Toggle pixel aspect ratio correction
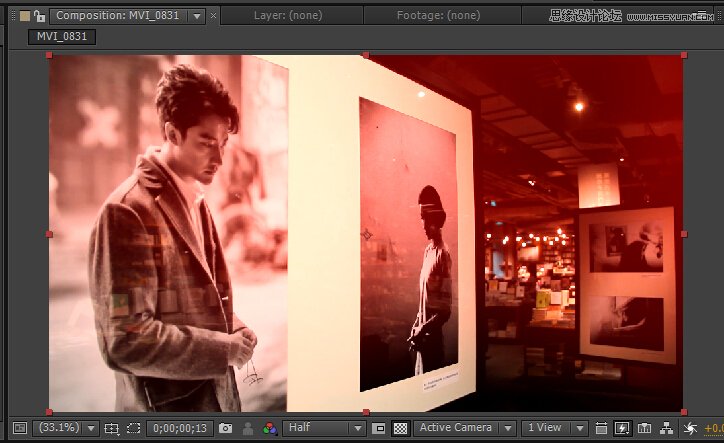 point(600,428)
